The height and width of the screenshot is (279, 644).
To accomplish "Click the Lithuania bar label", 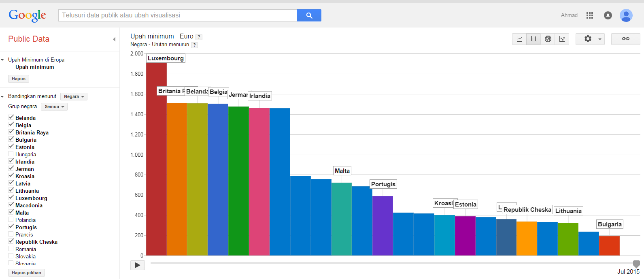I will coord(568,211).
